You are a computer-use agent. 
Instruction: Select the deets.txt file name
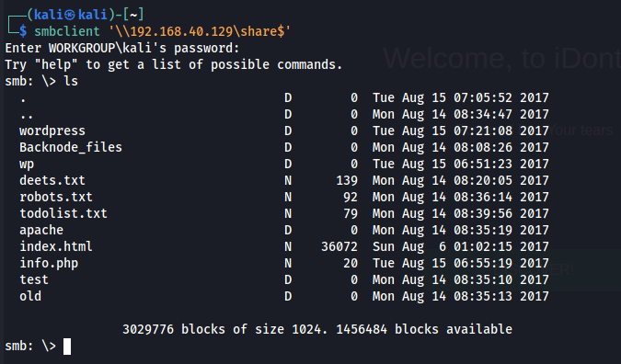pyautogui.click(x=52, y=180)
